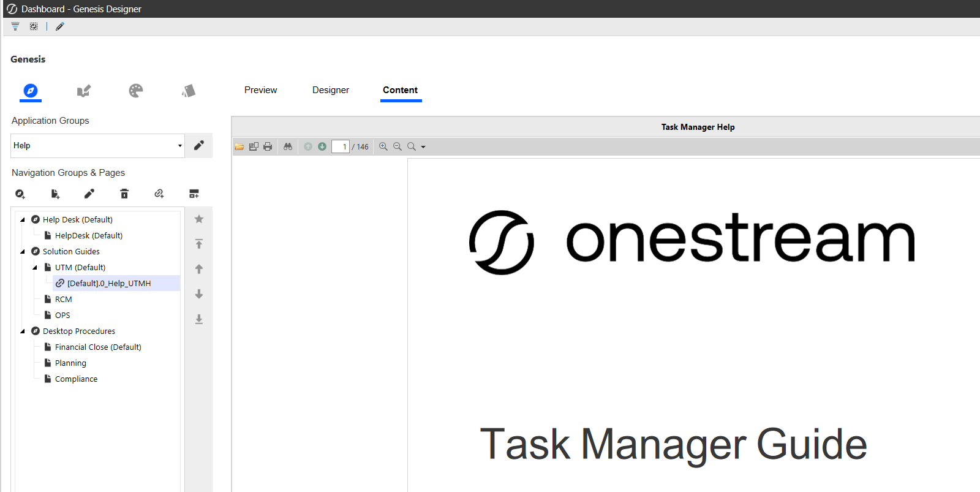Viewport: 980px width, 492px height.
Task: Print the document using printer icon
Action: [268, 146]
